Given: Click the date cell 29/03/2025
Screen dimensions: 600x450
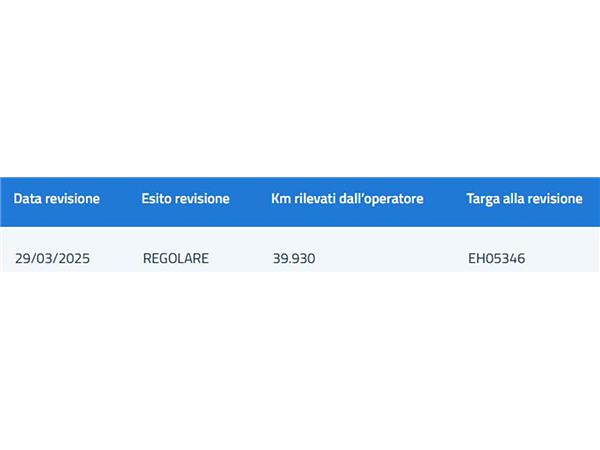Looking at the screenshot, I should (52, 258).
